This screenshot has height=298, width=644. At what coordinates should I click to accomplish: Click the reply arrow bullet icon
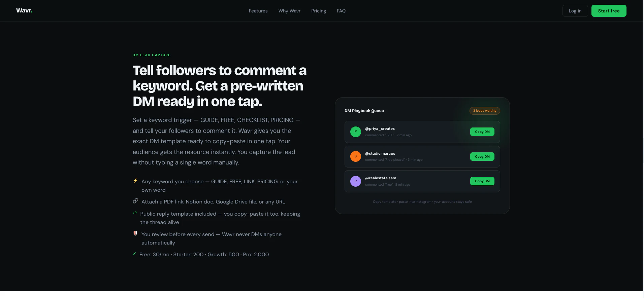(135, 213)
